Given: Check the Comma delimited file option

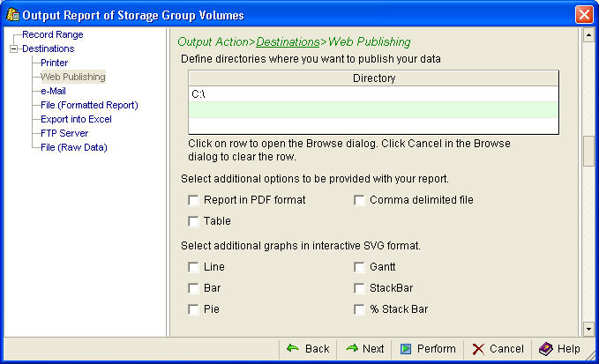Looking at the screenshot, I should [x=359, y=200].
